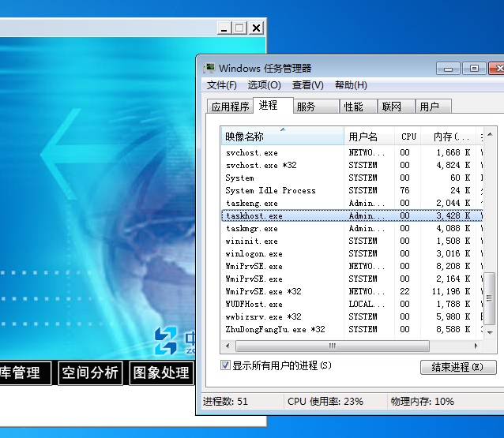Click the blue logo icon in splash window
504x438 pixels.
pyautogui.click(x=166, y=340)
